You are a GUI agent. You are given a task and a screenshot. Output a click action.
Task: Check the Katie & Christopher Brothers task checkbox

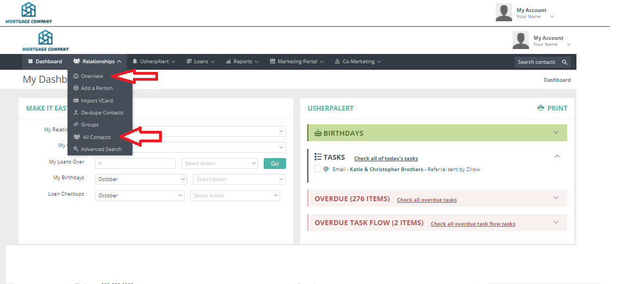pyautogui.click(x=318, y=169)
